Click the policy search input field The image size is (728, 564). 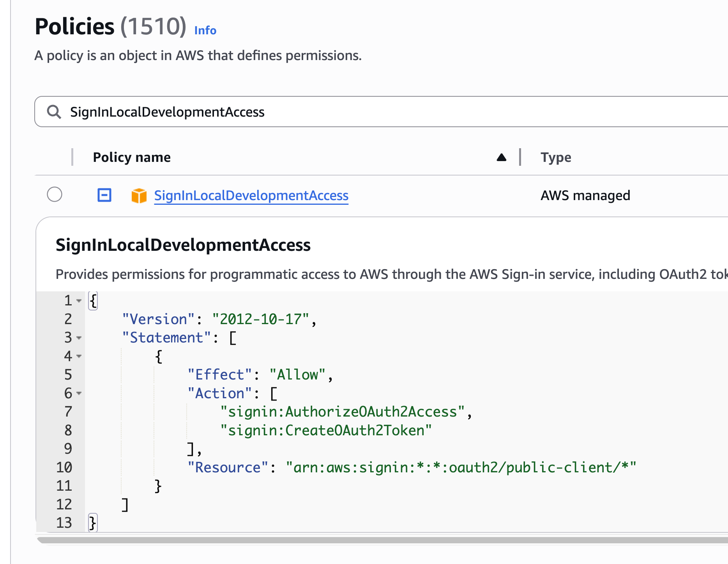(x=381, y=112)
